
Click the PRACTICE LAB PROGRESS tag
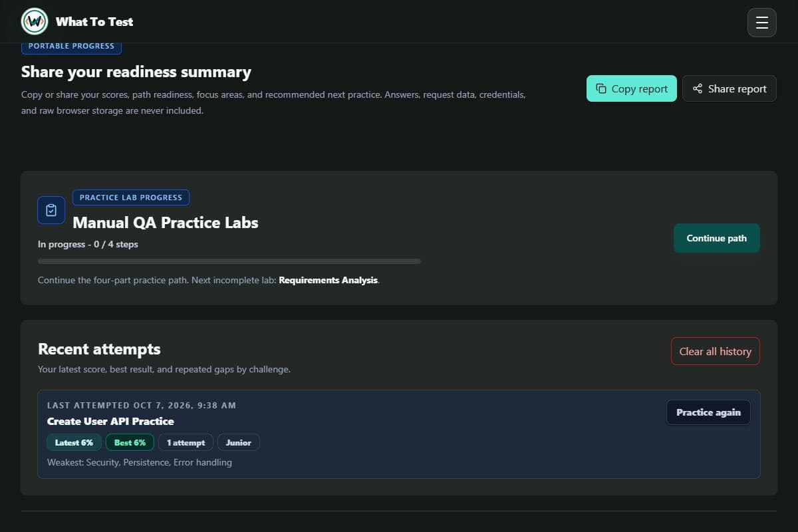[x=131, y=198]
